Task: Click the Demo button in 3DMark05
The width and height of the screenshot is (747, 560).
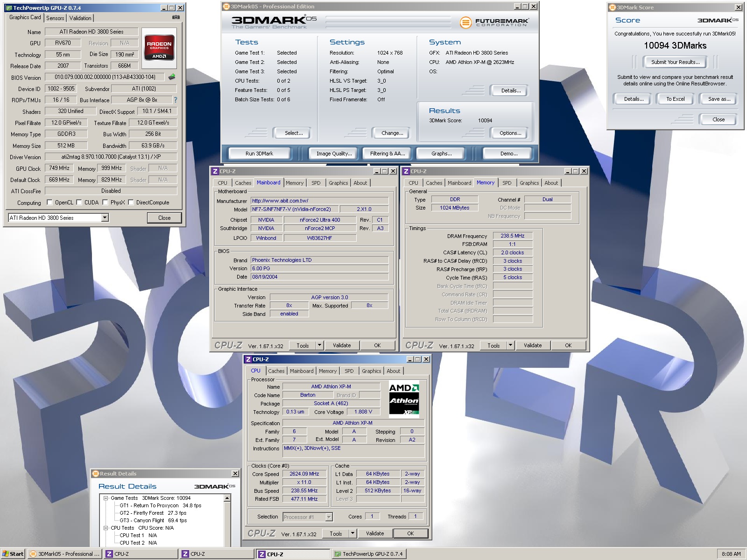Action: [x=508, y=154]
